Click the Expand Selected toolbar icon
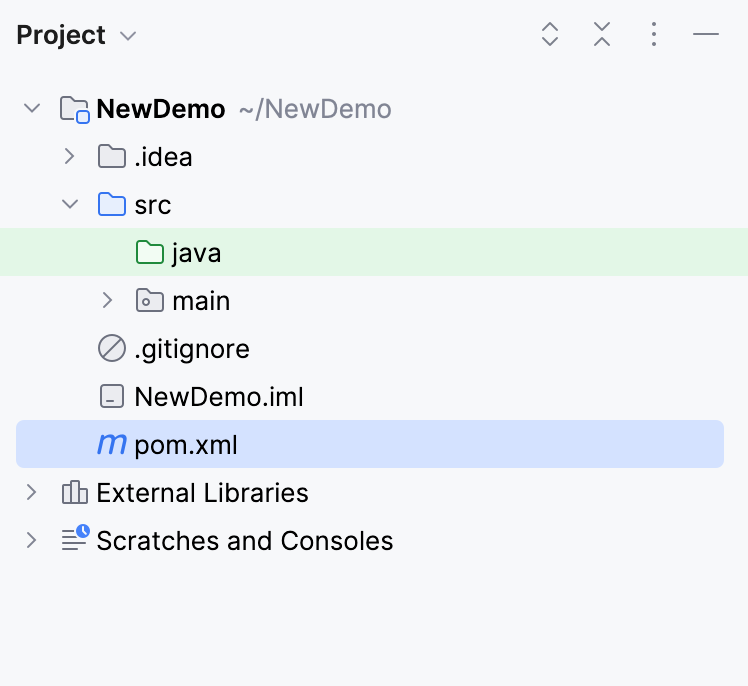This screenshot has width=748, height=686. (x=549, y=35)
